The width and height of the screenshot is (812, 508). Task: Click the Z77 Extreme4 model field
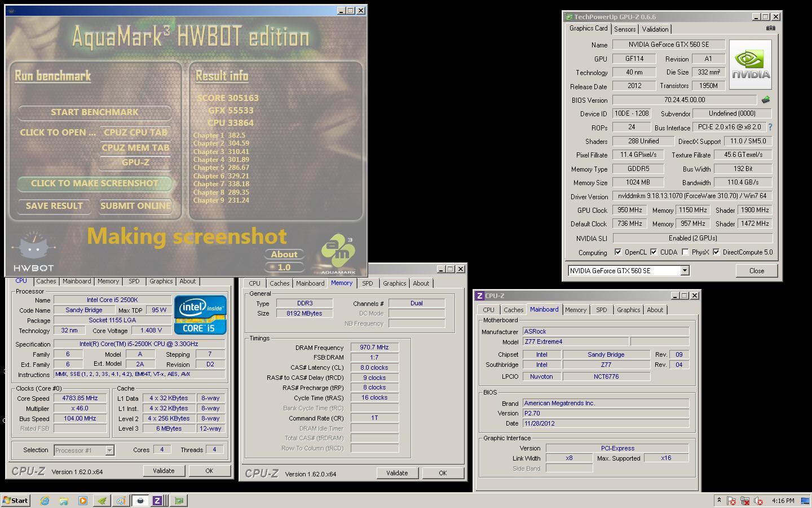pos(575,341)
